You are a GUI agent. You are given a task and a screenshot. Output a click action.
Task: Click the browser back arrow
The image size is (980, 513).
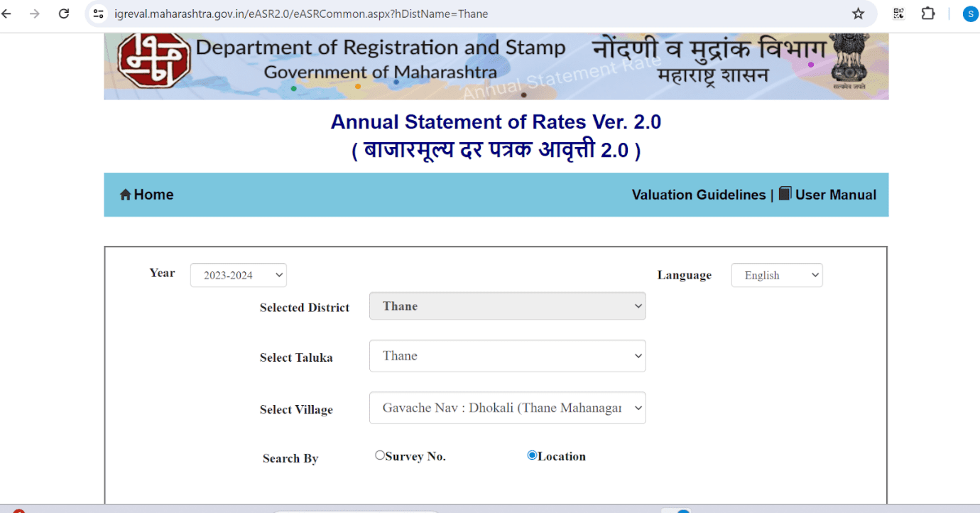[x=7, y=13]
